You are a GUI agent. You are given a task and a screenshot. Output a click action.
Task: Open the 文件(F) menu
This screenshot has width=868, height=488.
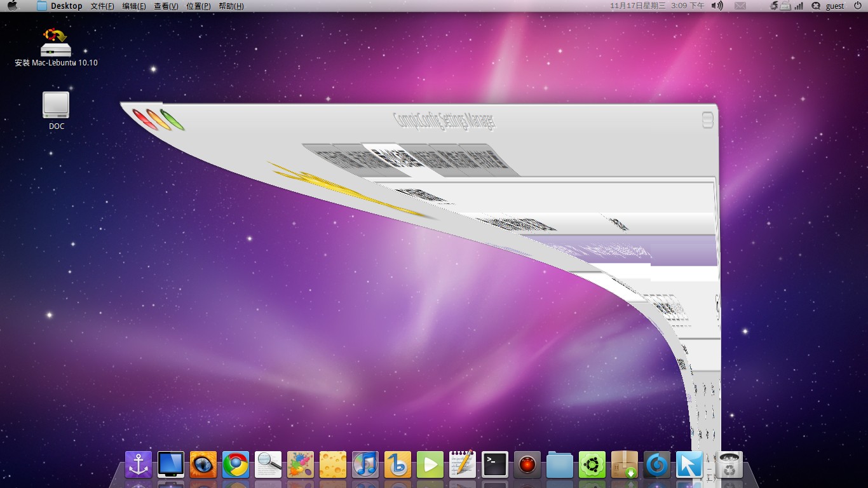click(102, 6)
